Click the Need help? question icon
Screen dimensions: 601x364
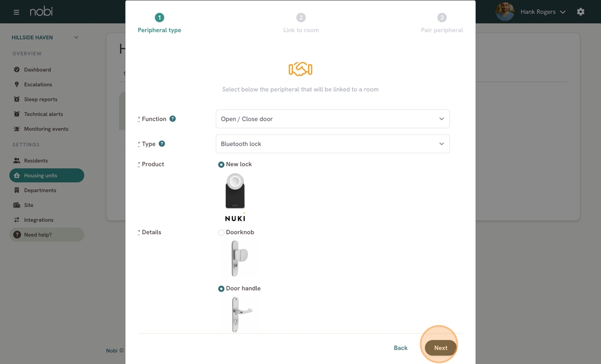tap(17, 235)
